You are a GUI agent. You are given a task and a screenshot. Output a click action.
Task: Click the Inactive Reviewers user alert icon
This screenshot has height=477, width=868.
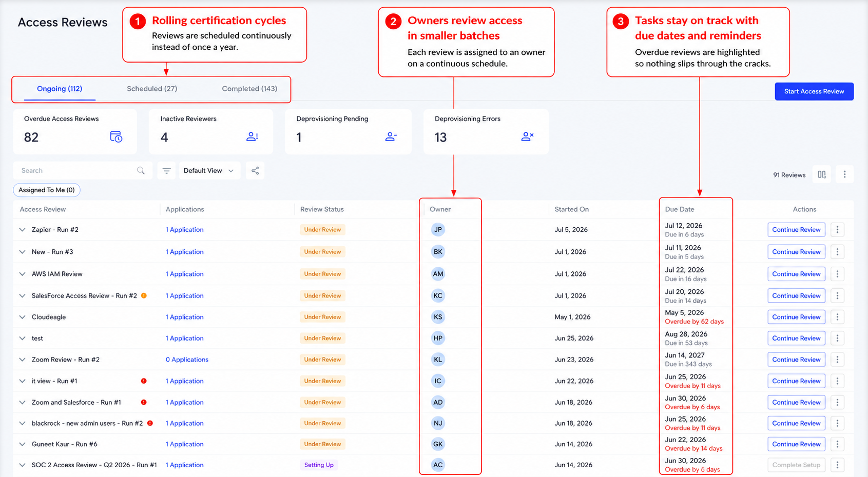[252, 137]
